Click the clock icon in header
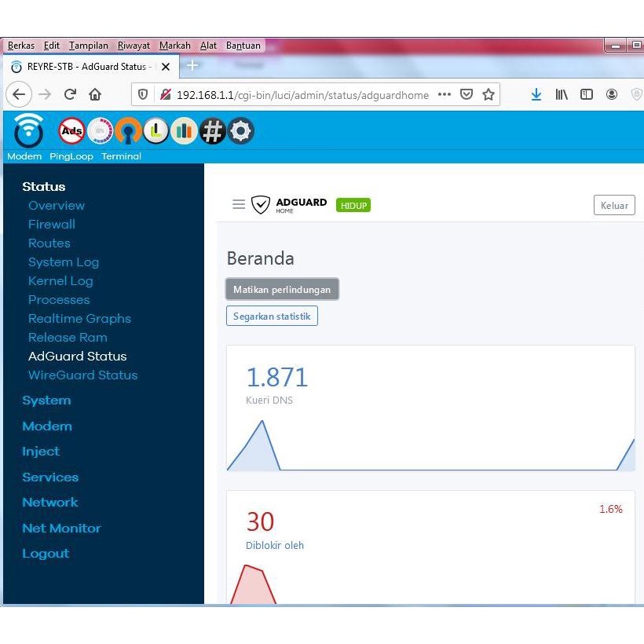This screenshot has width=644, height=644. (156, 131)
